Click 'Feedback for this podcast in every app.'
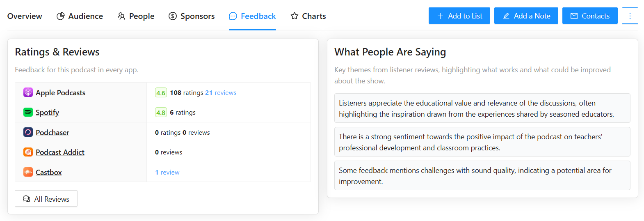 pyautogui.click(x=77, y=70)
